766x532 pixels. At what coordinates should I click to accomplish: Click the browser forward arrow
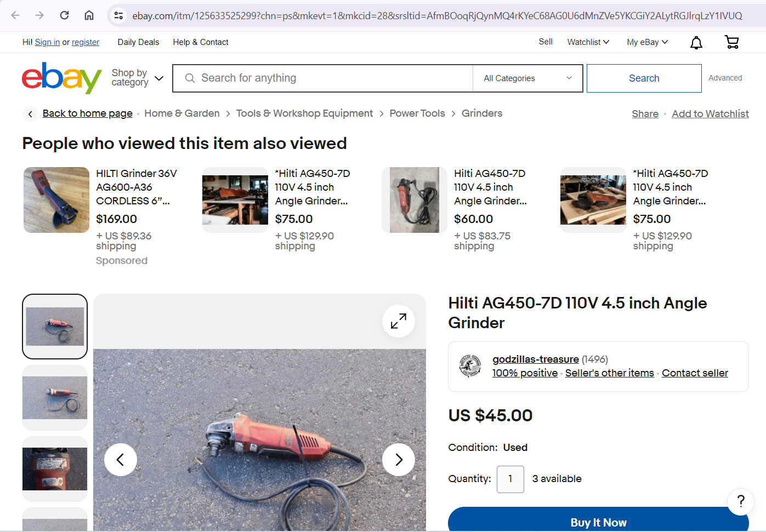(39, 15)
